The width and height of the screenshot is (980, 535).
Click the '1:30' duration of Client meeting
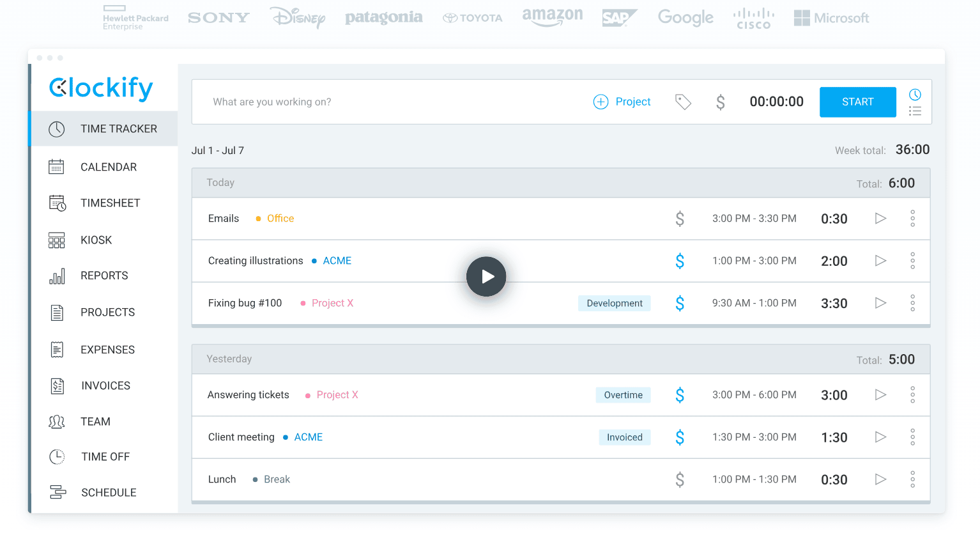(834, 438)
